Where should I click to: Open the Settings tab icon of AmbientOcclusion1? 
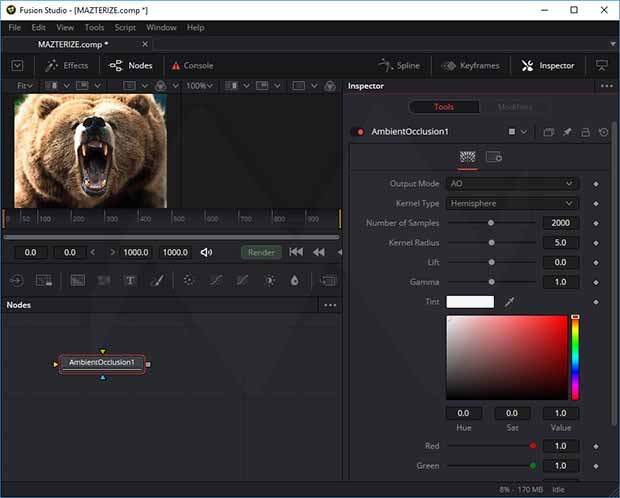coord(494,157)
